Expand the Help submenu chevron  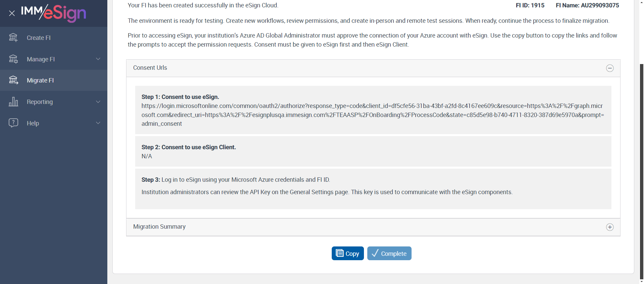98,123
